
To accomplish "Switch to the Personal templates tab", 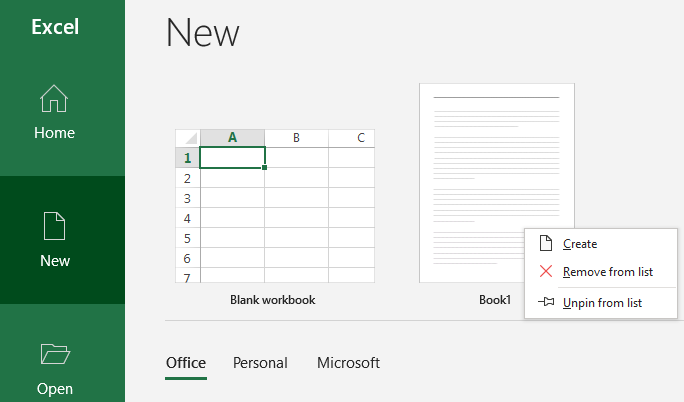I will (x=260, y=363).
